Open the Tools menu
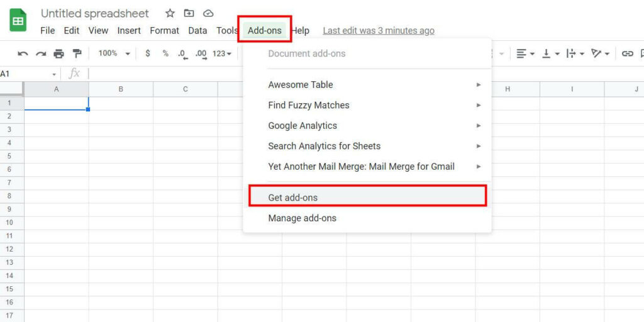Screen dimensions: 644x322 point(227,30)
